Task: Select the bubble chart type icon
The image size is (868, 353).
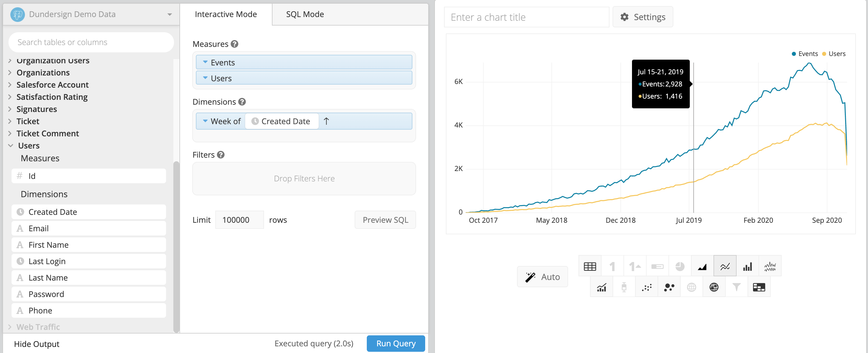Action: pos(669,287)
